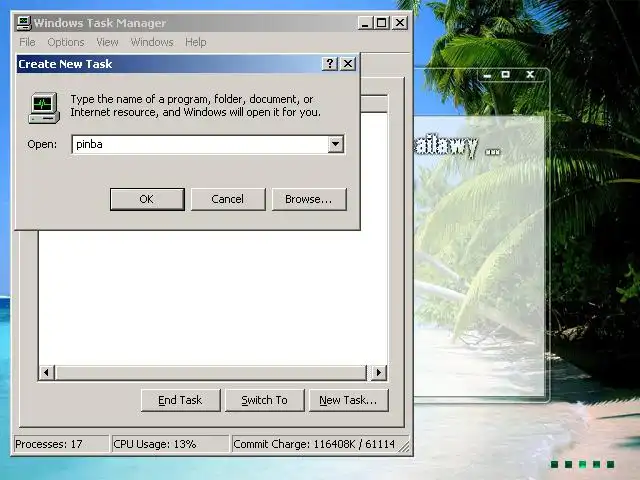The width and height of the screenshot is (640, 480).
Task: Minimize the transparent background window
Action: coord(487,75)
